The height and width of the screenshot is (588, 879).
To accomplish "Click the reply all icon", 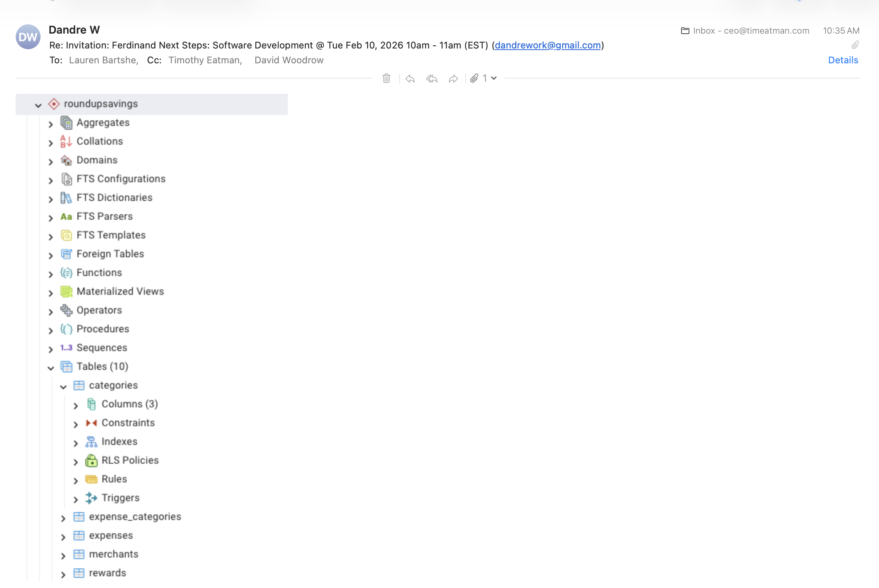I will tap(432, 79).
